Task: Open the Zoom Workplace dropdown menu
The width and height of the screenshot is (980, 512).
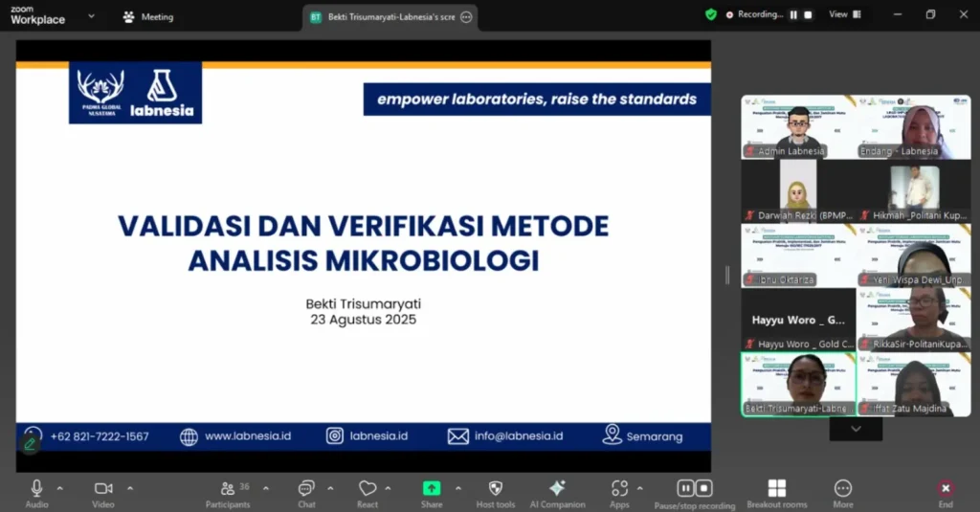Action: (x=91, y=16)
